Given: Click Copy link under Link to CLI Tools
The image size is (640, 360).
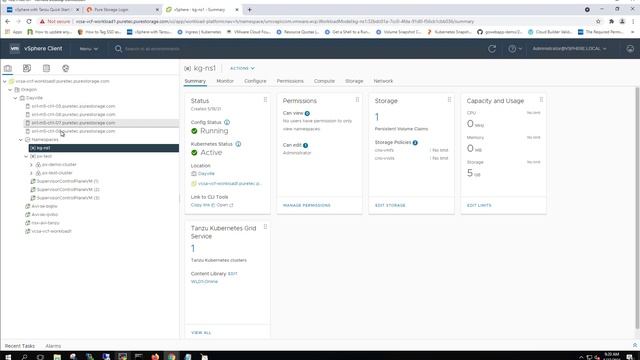Looking at the screenshot, I should coord(200,205).
